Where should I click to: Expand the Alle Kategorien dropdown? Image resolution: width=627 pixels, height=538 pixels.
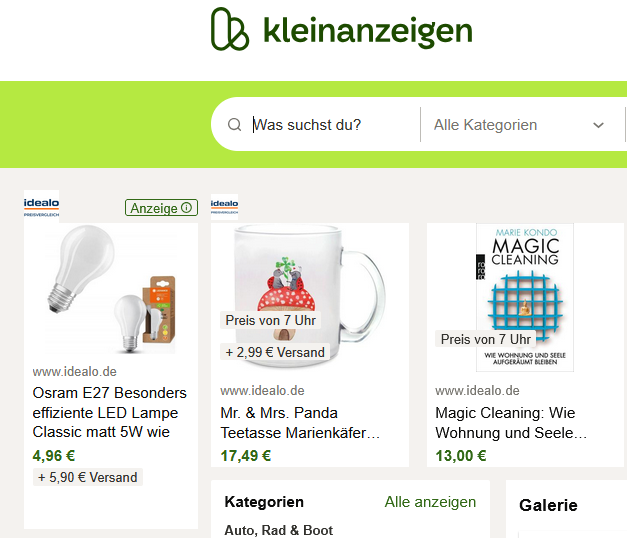(x=519, y=125)
